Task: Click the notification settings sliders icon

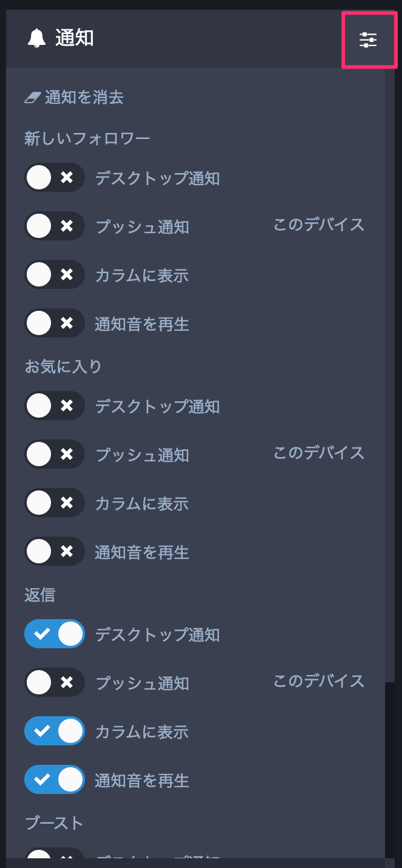Action: (x=369, y=40)
